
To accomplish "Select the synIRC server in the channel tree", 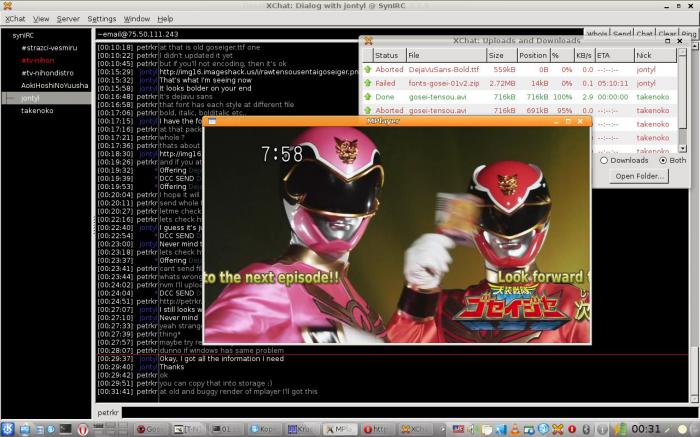I will click(x=23, y=35).
